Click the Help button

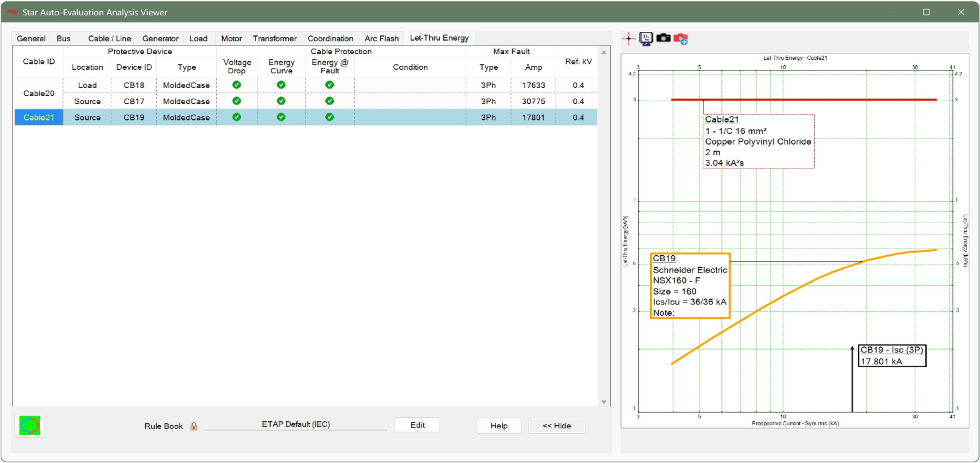pos(499,426)
